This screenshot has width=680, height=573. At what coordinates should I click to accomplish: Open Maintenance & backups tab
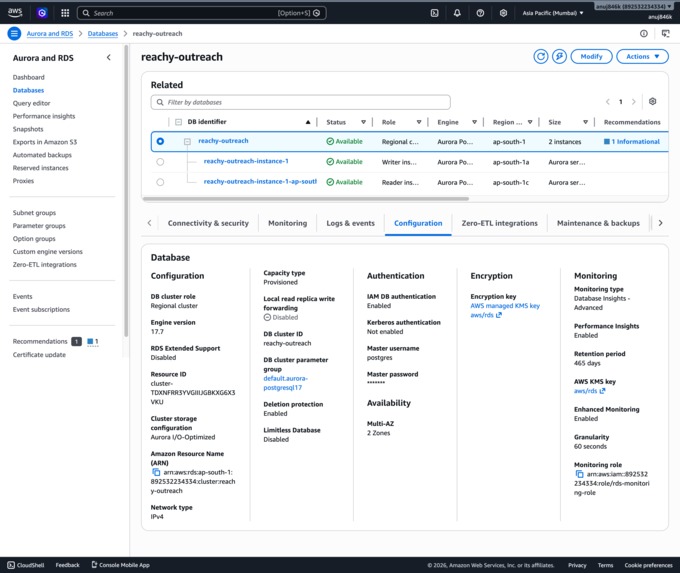(598, 223)
